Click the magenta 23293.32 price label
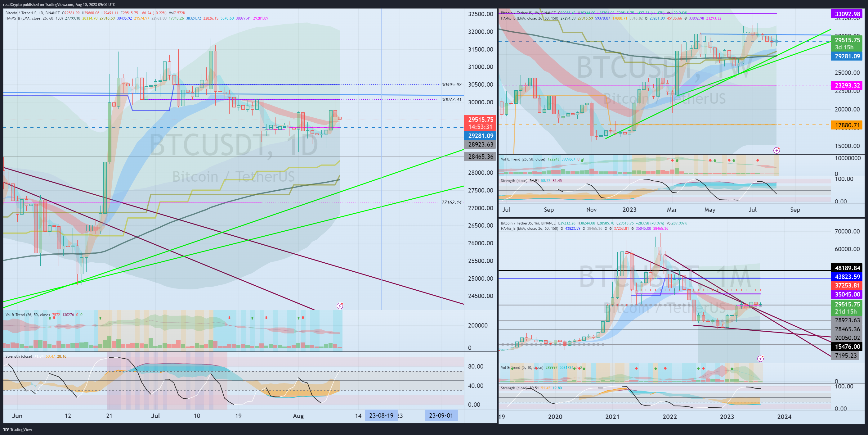868x435 pixels. point(847,85)
